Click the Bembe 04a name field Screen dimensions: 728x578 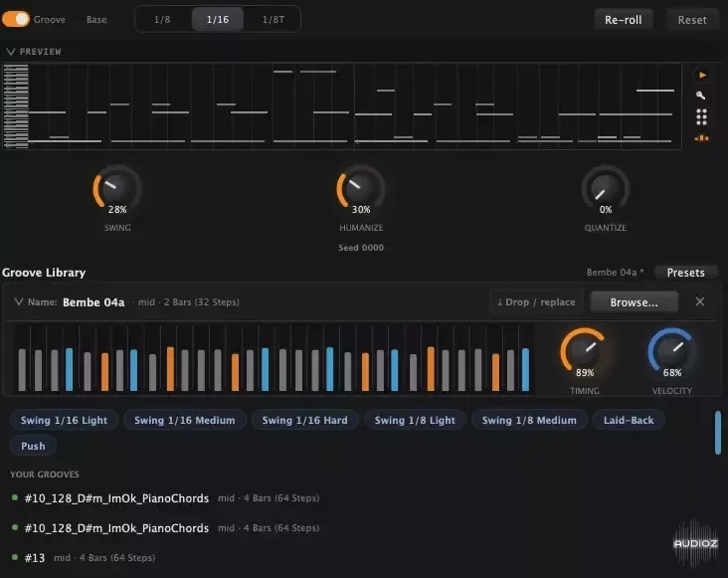pyautogui.click(x=93, y=302)
